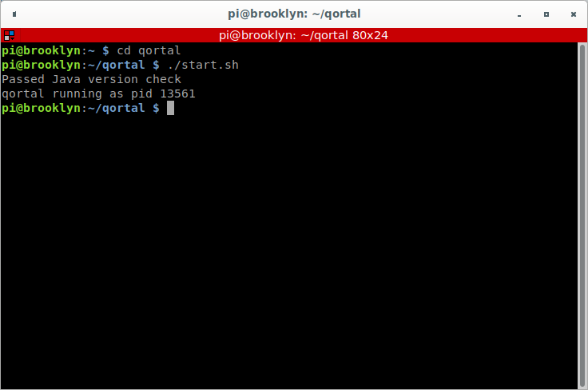Click the pid number 13561

[x=177, y=94]
